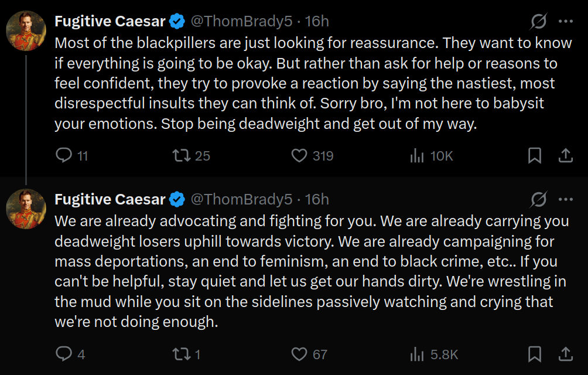
Task: View analytics of first tweet showing 10K
Action: click(431, 156)
